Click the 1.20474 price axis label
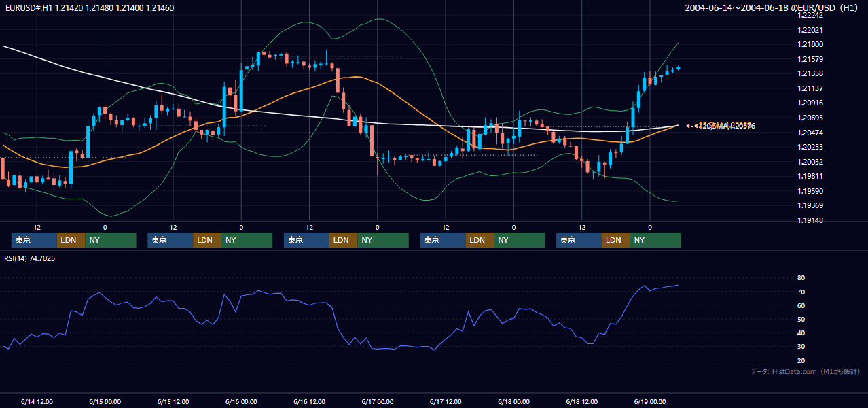 (810, 132)
